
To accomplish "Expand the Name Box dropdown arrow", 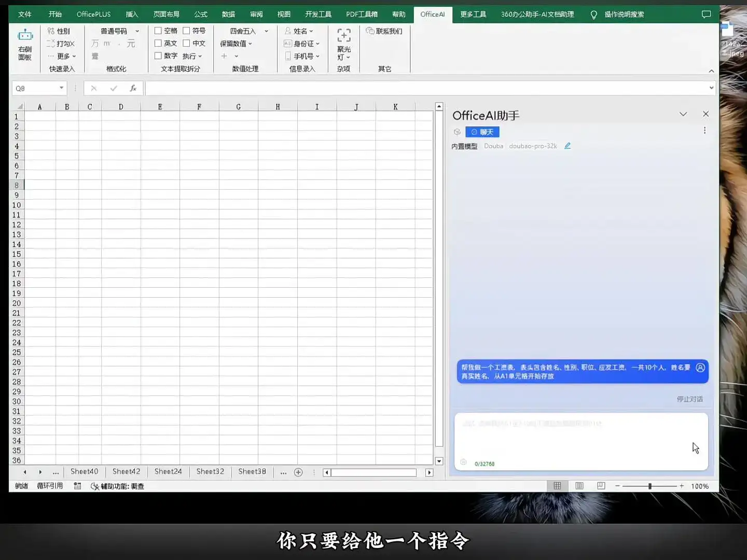I will (x=61, y=88).
